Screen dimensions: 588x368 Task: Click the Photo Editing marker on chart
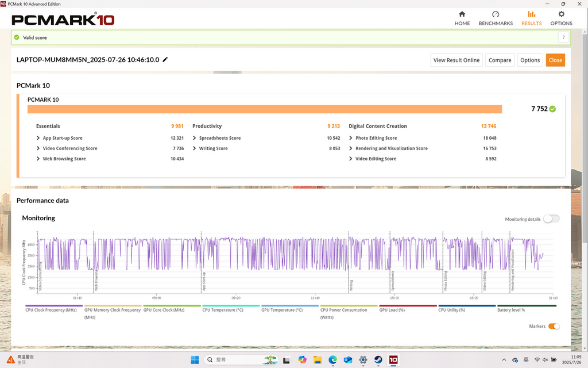tap(446, 281)
